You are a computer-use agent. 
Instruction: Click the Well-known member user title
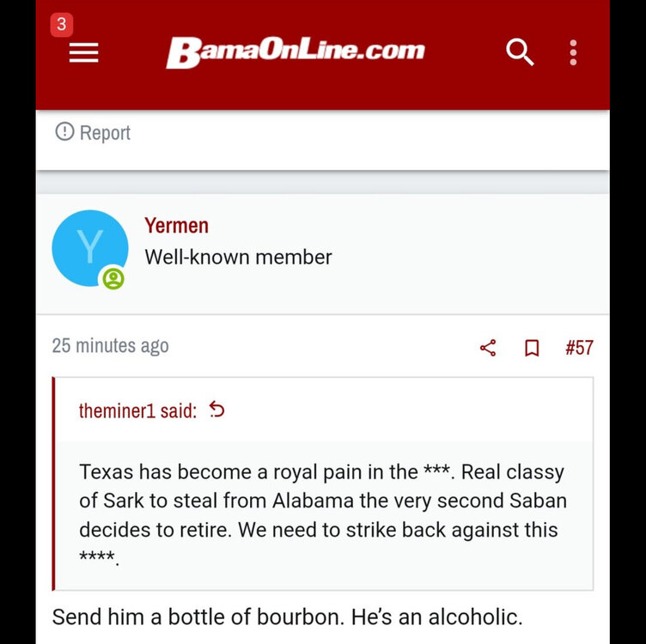point(238,257)
